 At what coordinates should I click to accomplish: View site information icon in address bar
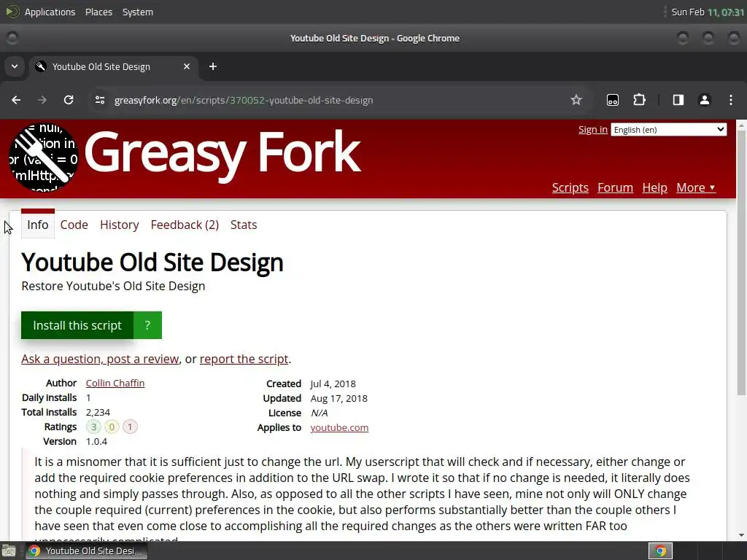point(99,100)
